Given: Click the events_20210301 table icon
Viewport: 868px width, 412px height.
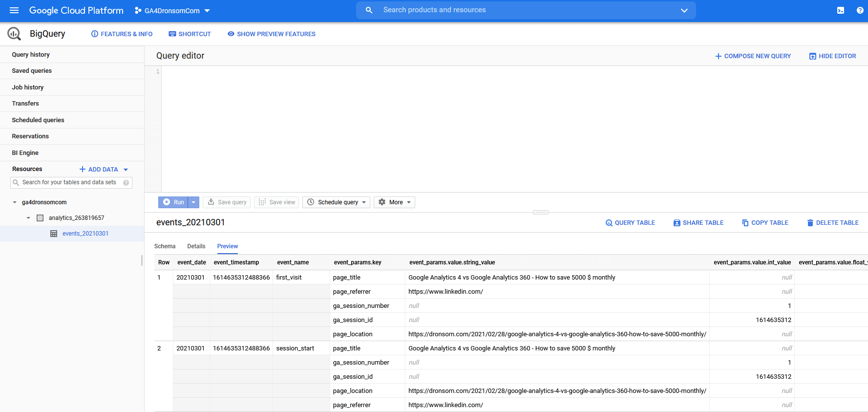Looking at the screenshot, I should coord(54,234).
